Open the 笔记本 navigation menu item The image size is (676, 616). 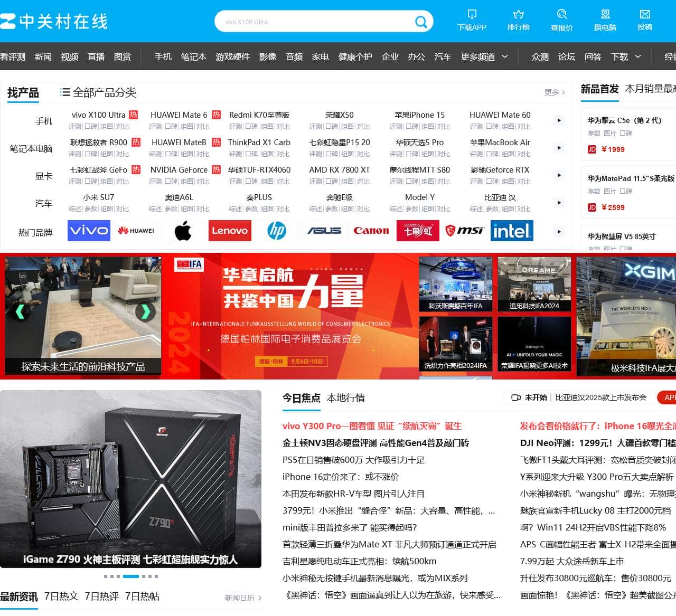193,56
